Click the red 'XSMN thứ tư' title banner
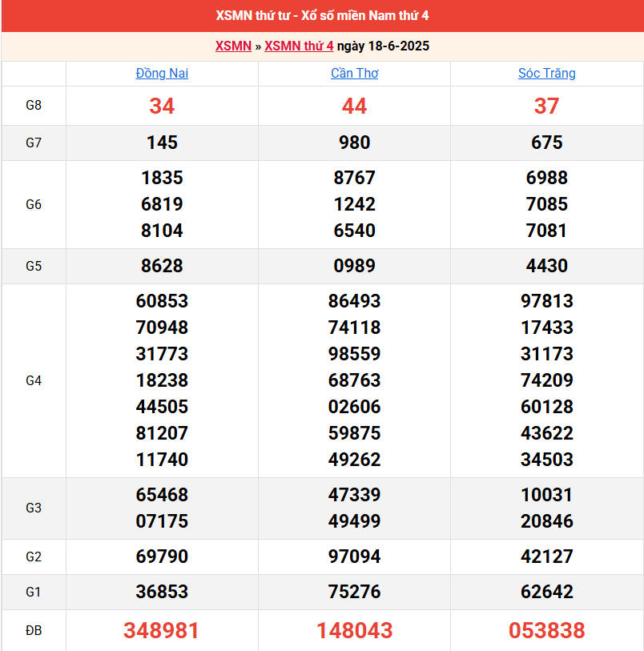 [x=322, y=16]
